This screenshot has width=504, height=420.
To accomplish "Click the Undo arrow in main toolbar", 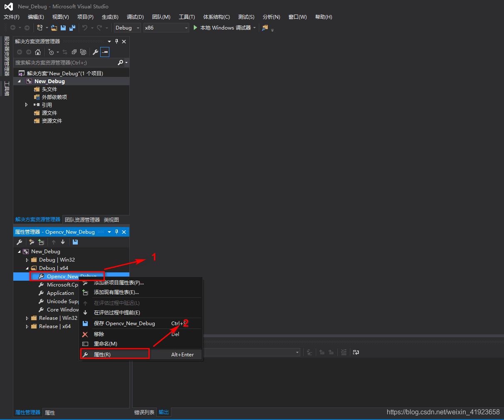I will pos(85,28).
